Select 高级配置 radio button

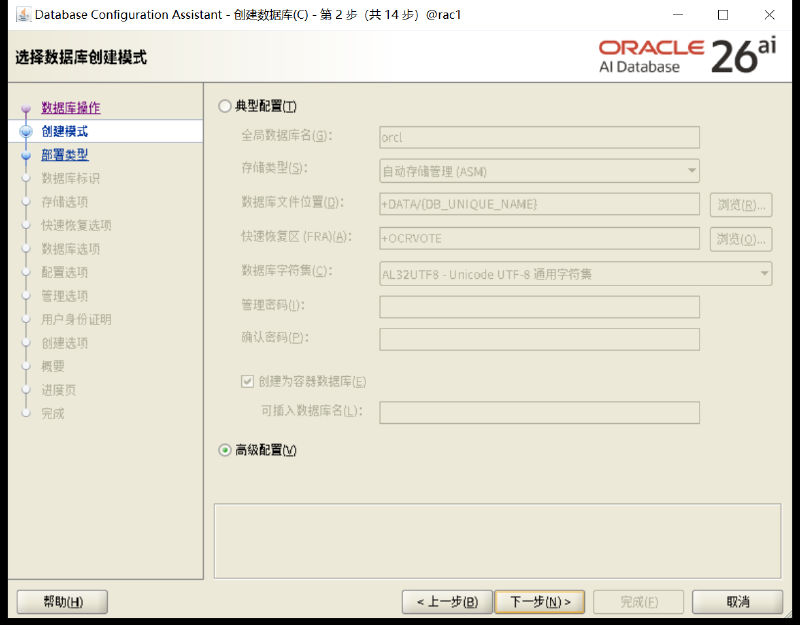[x=224, y=450]
